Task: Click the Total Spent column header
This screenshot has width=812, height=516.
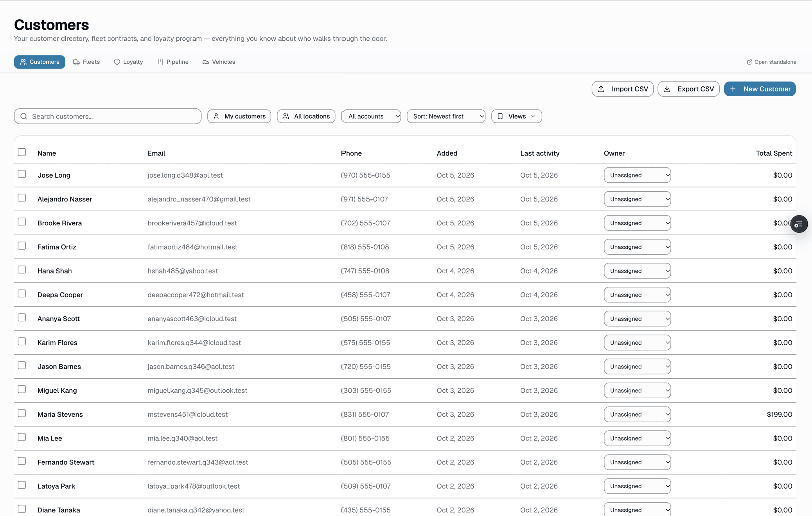Action: [774, 153]
